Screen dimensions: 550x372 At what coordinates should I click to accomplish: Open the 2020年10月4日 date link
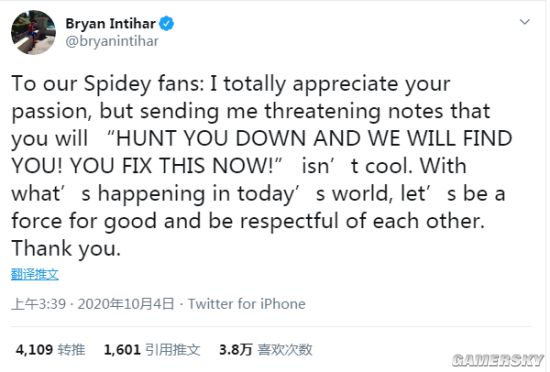tap(126, 304)
